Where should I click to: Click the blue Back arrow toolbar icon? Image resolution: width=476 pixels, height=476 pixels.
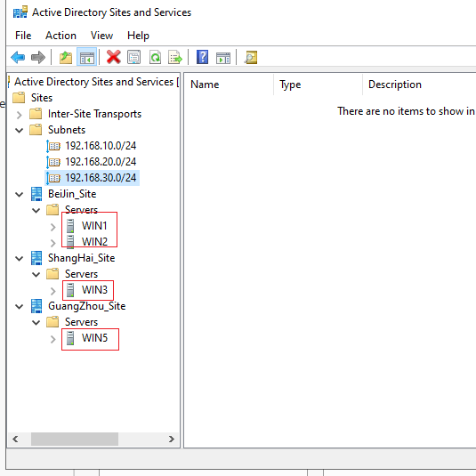18,57
